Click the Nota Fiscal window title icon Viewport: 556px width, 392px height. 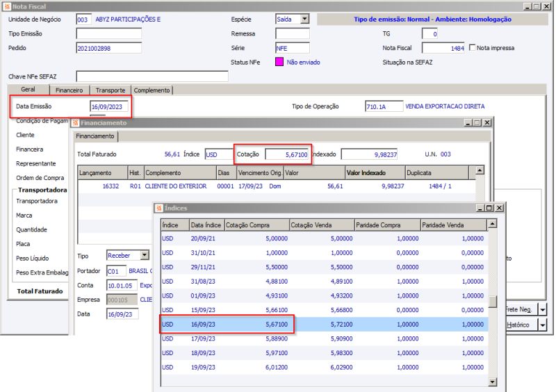point(7,6)
